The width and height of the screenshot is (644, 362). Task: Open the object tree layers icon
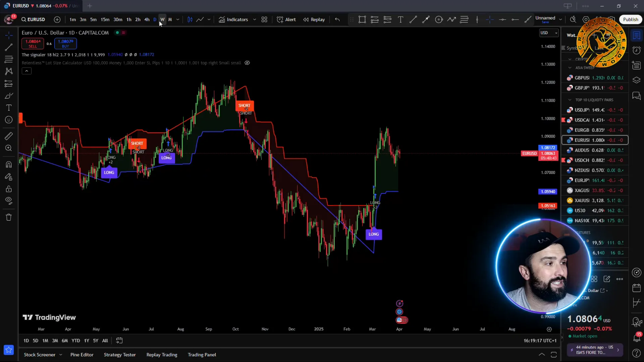(636, 80)
